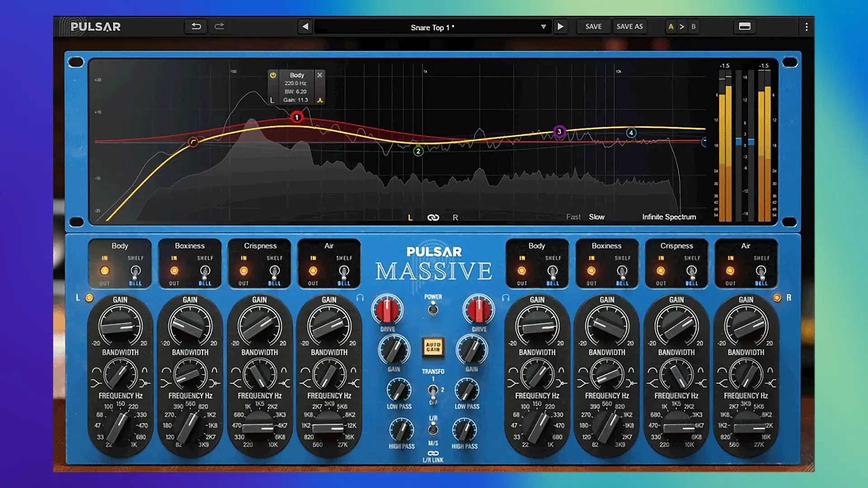Close the Body band info popup

(320, 75)
